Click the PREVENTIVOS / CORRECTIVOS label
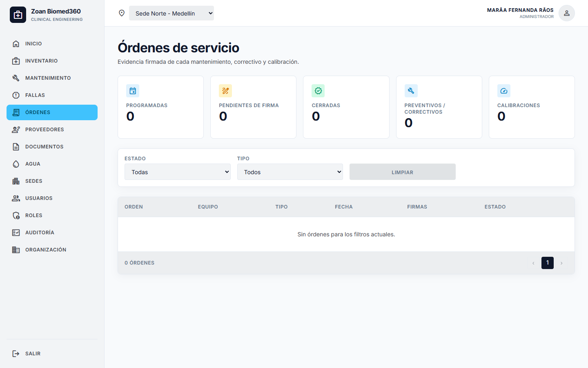 (425, 109)
